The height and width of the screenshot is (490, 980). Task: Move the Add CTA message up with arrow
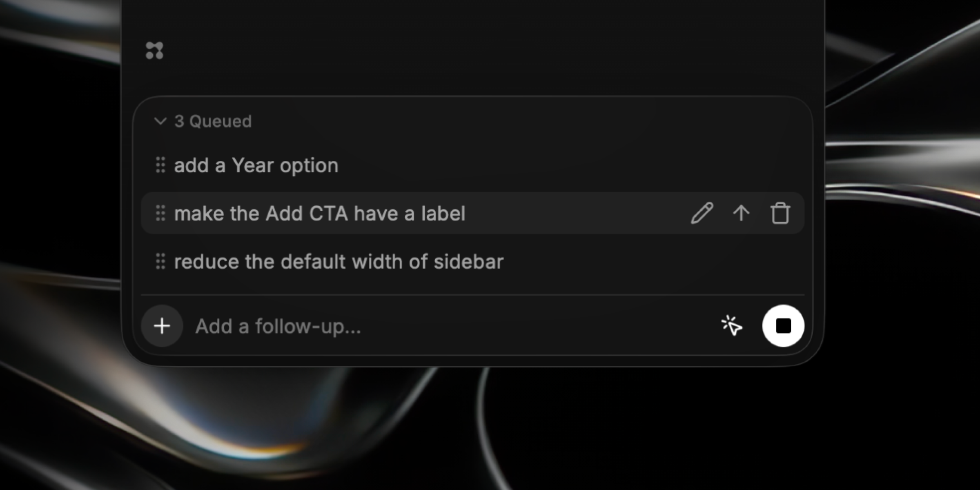(x=741, y=213)
